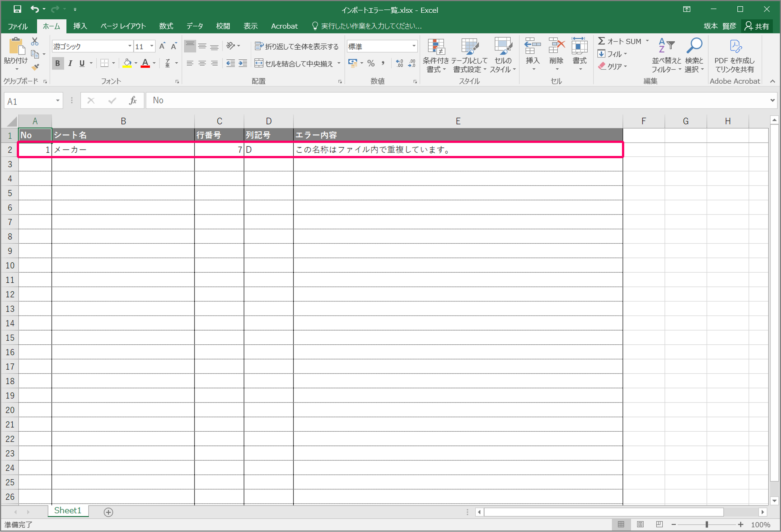Click the Save icon in the title bar
The height and width of the screenshot is (532, 781).
17,9
